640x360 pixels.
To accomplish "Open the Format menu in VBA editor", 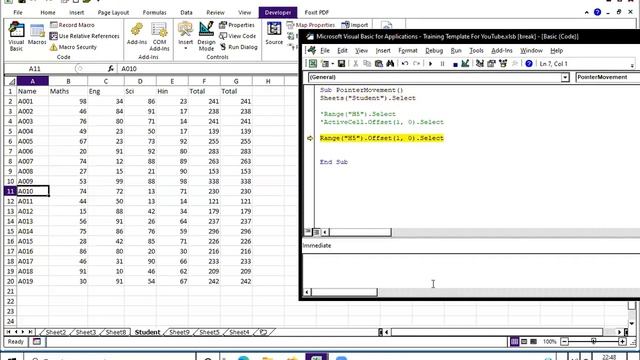I will tap(408, 51).
